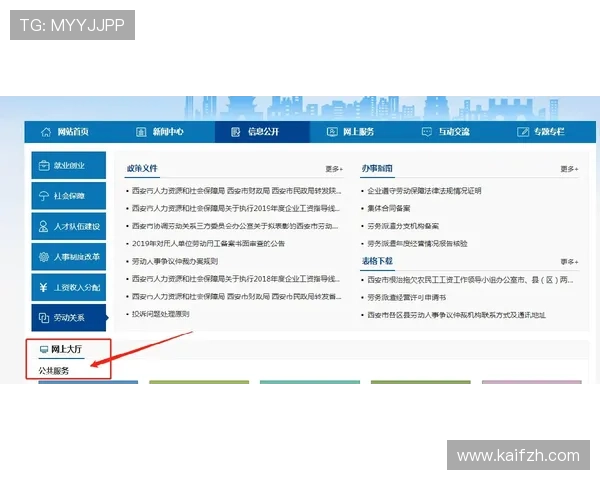Select the 人事制度改革 sidebar category
The width and height of the screenshot is (600, 480).
[69, 257]
